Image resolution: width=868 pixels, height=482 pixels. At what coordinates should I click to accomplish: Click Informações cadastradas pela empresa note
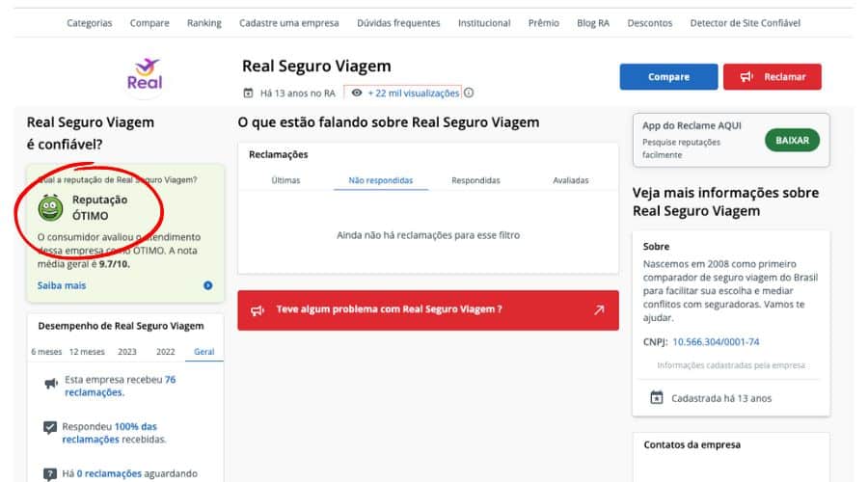(x=731, y=365)
